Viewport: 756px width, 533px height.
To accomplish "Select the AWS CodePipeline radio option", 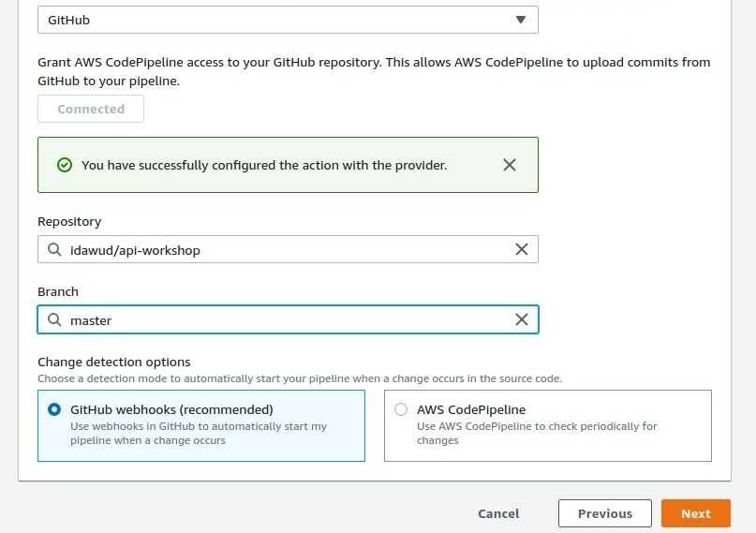I will pyautogui.click(x=401, y=409).
